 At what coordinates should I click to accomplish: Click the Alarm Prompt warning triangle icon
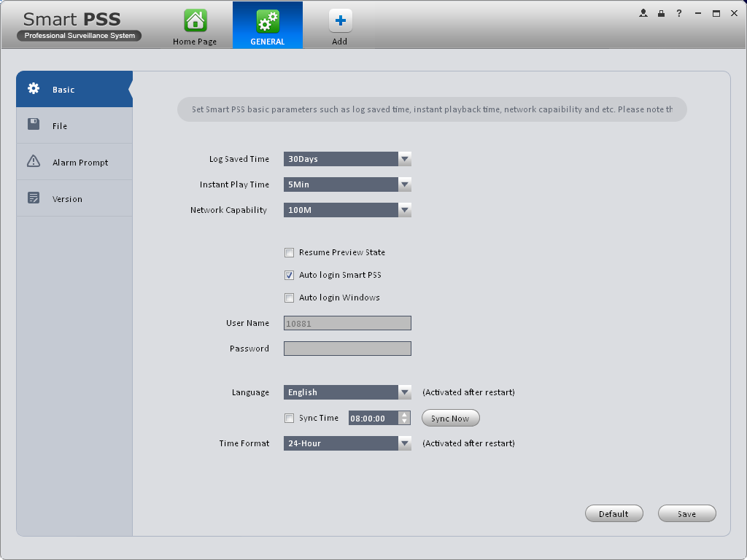pyautogui.click(x=34, y=161)
